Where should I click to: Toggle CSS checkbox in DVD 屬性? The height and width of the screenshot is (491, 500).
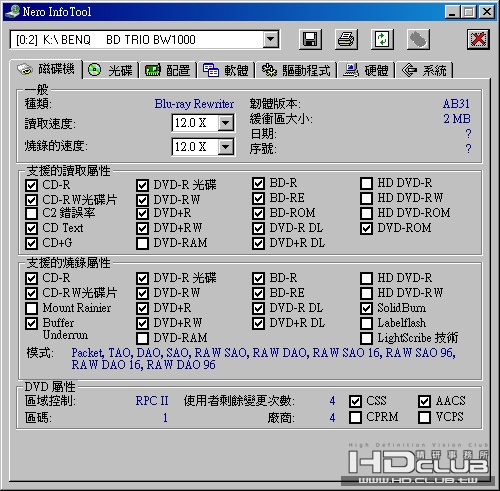pos(355,401)
